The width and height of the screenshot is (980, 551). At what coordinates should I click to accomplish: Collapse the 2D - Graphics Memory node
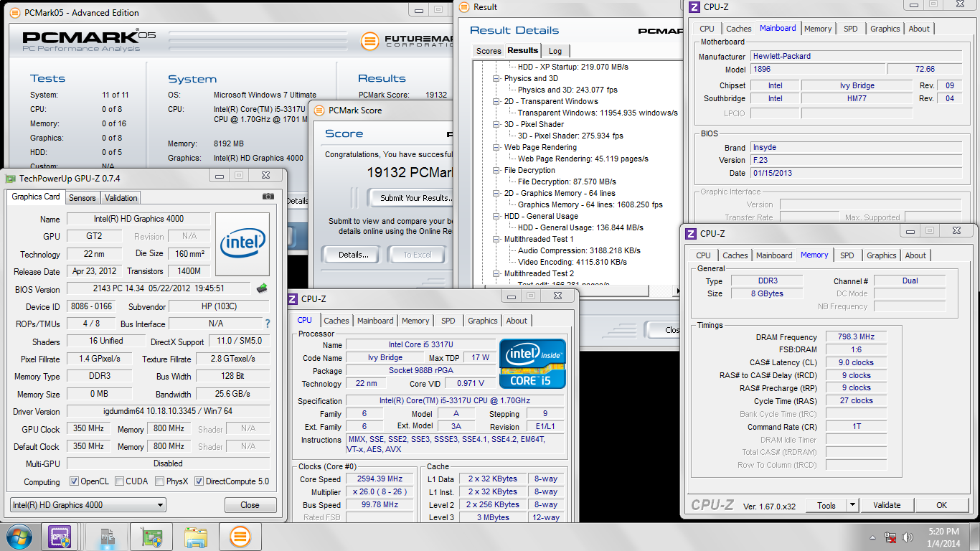click(x=496, y=194)
